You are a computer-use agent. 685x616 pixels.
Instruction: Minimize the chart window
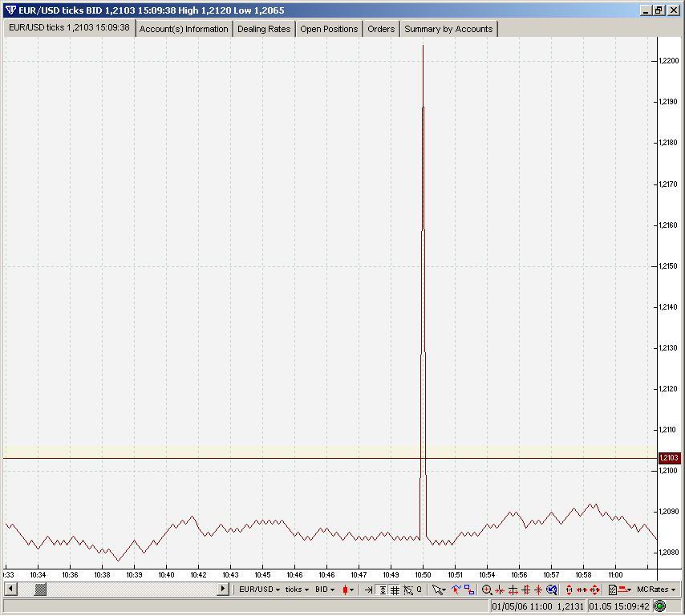coord(646,10)
